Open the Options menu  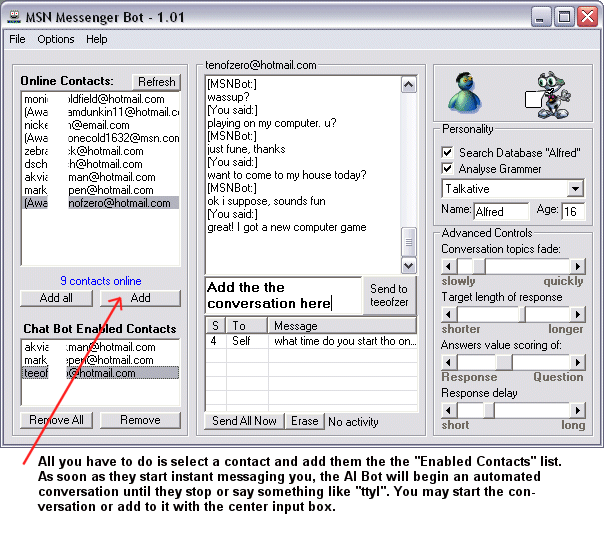[x=56, y=39]
